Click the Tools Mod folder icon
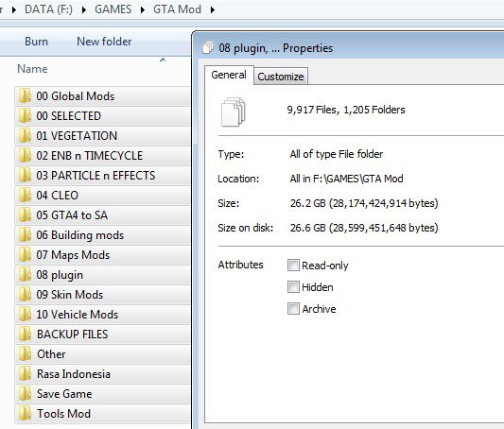This screenshot has height=429, width=504. [25, 414]
